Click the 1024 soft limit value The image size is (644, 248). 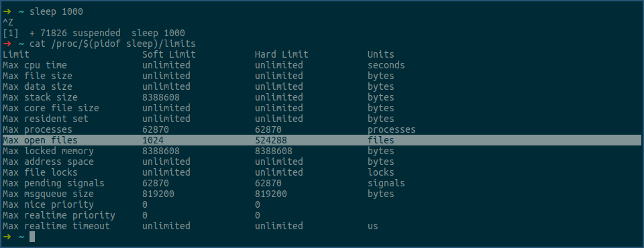click(153, 140)
